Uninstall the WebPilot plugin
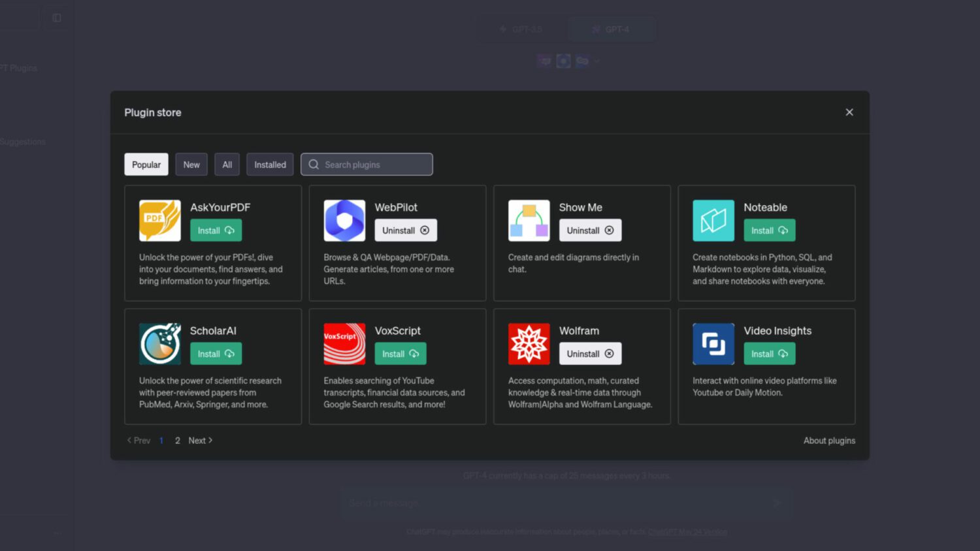 coord(406,230)
